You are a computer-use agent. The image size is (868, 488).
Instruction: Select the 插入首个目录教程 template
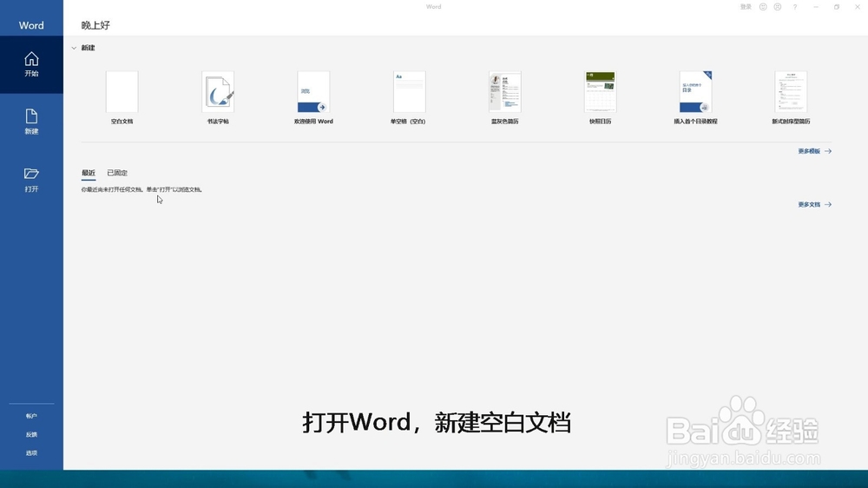tap(695, 97)
